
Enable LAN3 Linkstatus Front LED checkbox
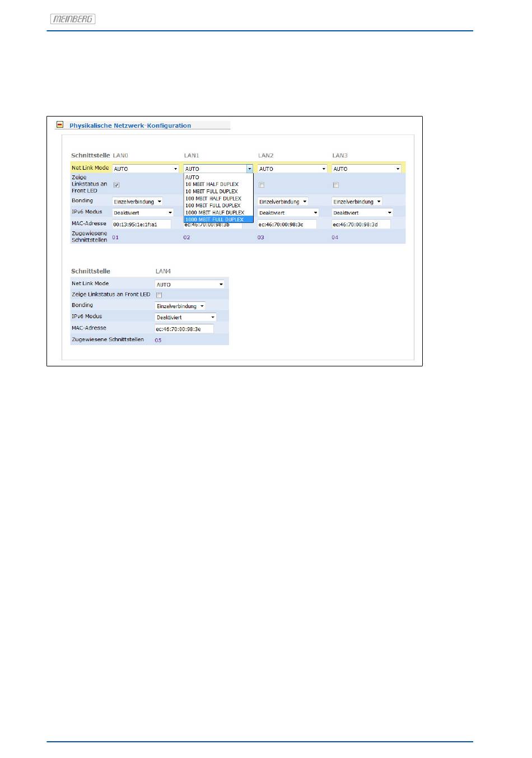tap(336, 185)
